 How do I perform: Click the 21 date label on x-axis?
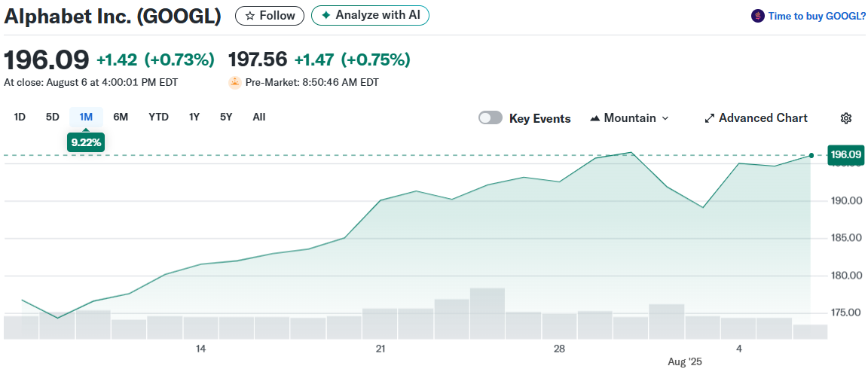tap(381, 349)
